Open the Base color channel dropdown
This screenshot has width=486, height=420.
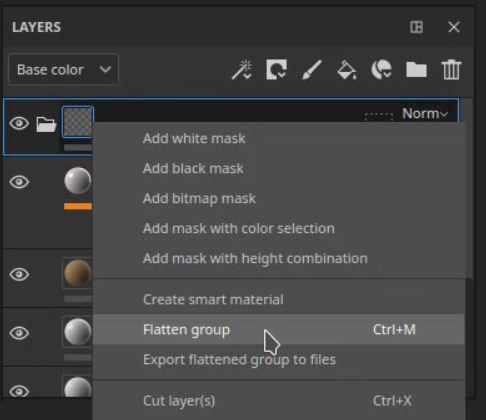point(63,70)
